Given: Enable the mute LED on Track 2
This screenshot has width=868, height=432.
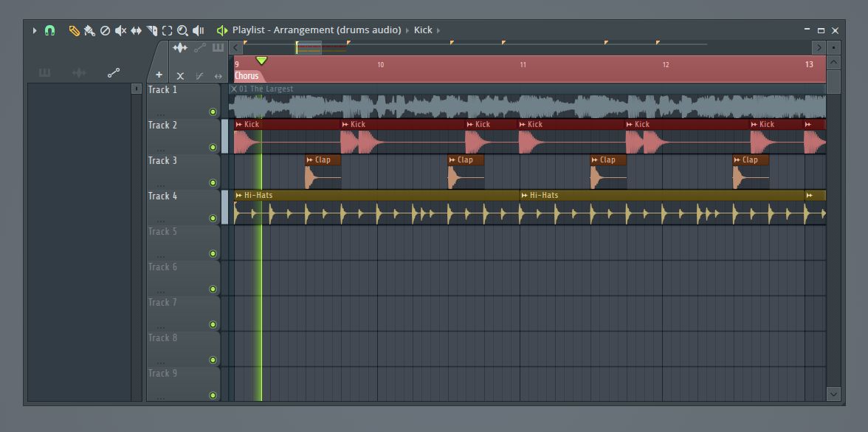Looking at the screenshot, I should pyautogui.click(x=213, y=147).
